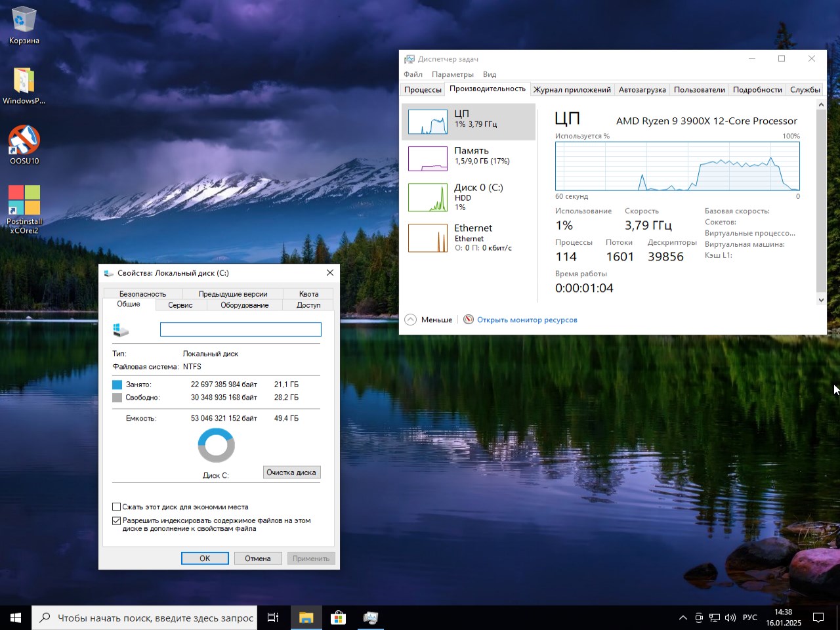Uncheck Разрешить индексировать содержимое файлов checkbox
Image resolution: width=840 pixels, height=630 pixels.
tap(117, 521)
